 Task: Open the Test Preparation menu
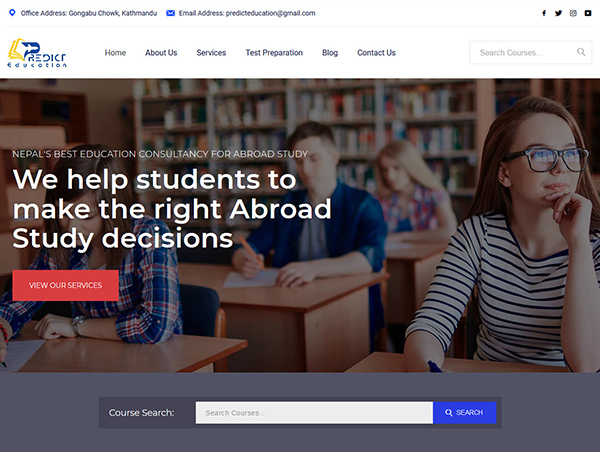pyautogui.click(x=274, y=53)
